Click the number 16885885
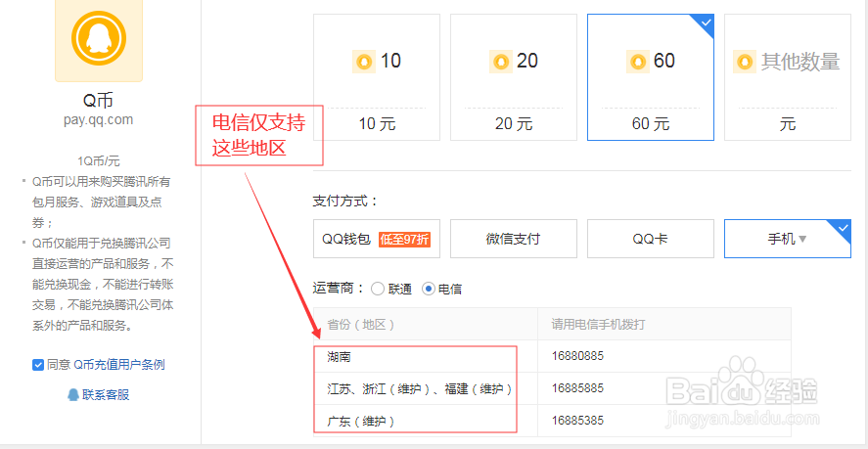868x449 pixels. coord(577,388)
